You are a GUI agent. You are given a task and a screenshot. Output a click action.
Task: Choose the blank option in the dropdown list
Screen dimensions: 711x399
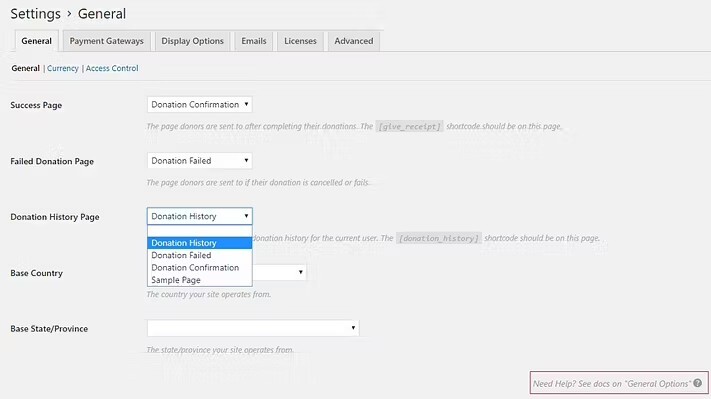[200, 231]
